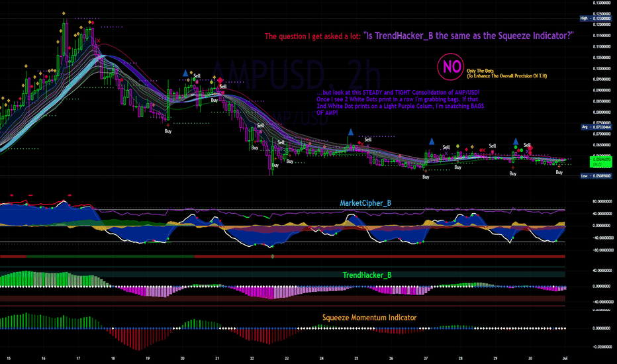617x364 pixels.
Task: Click the 29 date label on time axis
Action: (x=495, y=359)
